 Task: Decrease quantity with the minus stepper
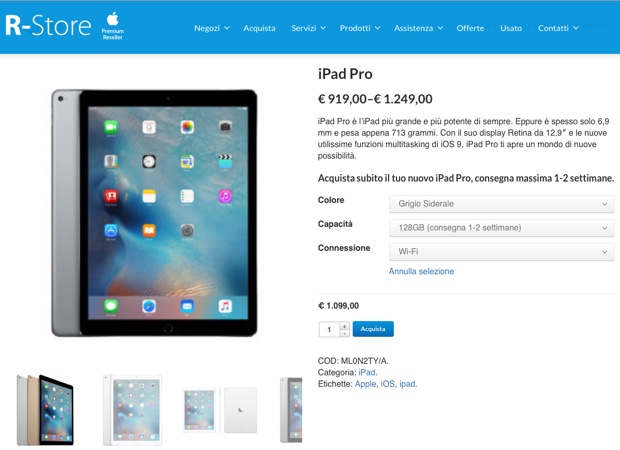coord(344,333)
